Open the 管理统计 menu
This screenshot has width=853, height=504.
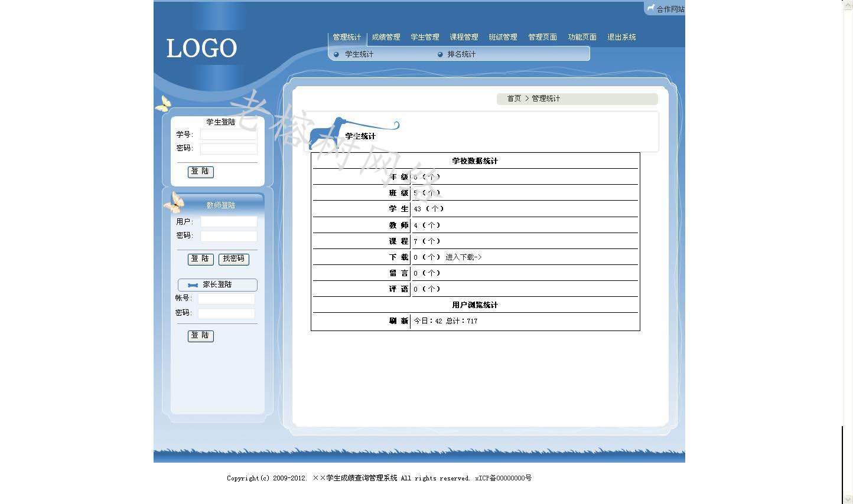point(347,37)
